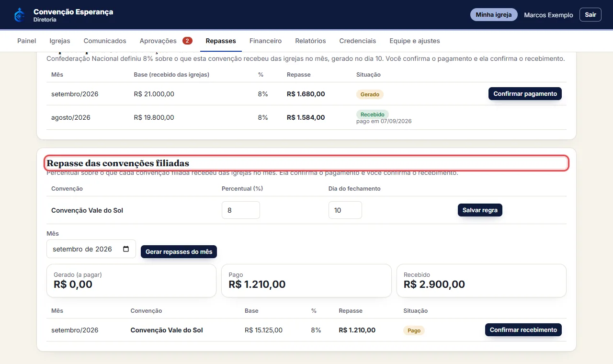Open the Financeiro tab
Viewport: 613px width, 364px height.
tap(265, 41)
